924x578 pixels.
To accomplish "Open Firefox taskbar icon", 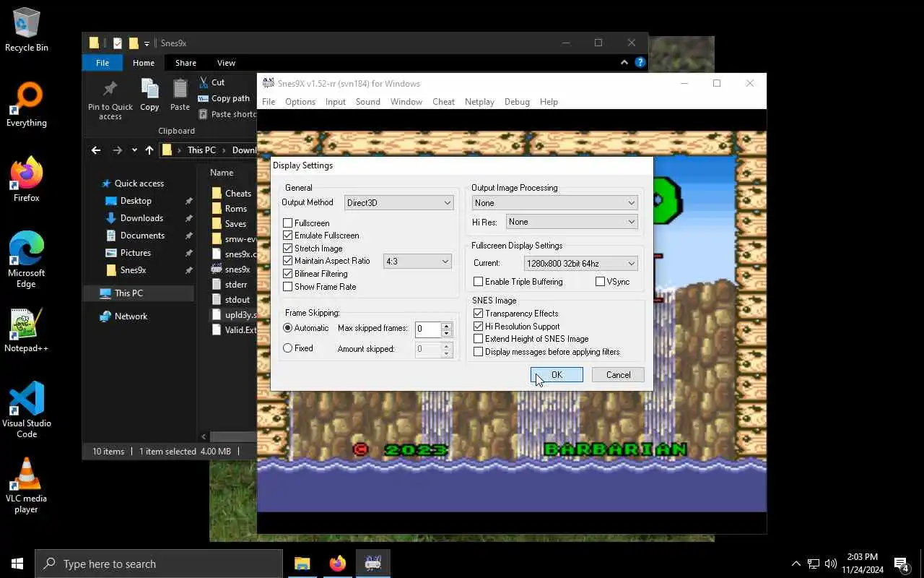I will pos(337,564).
